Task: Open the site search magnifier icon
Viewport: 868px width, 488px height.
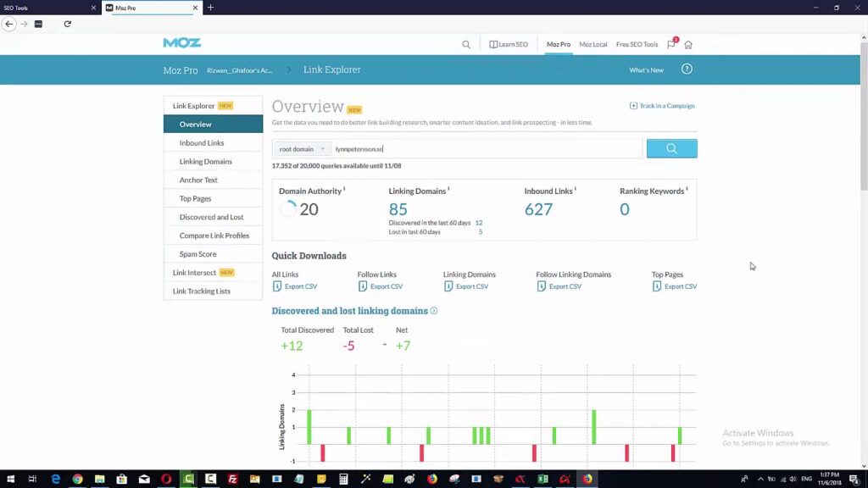Action: tap(466, 44)
